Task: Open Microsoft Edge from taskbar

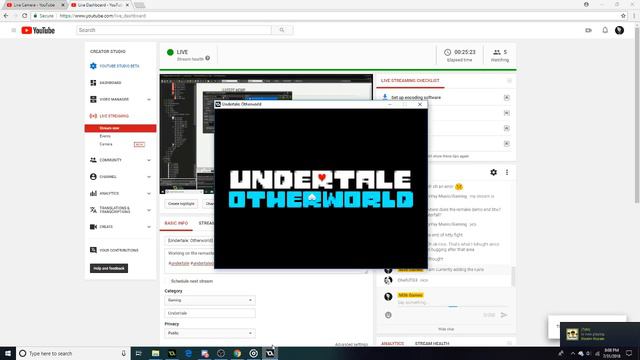Action: point(188,353)
